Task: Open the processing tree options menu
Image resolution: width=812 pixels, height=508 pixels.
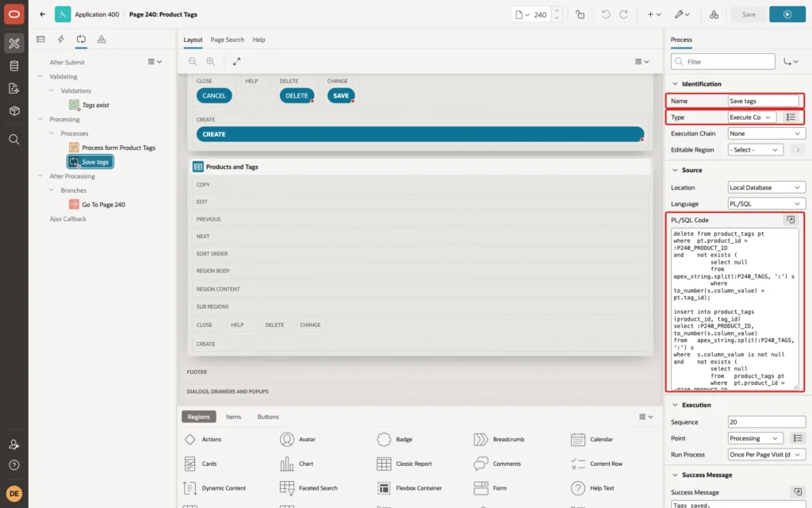Action: tap(155, 61)
